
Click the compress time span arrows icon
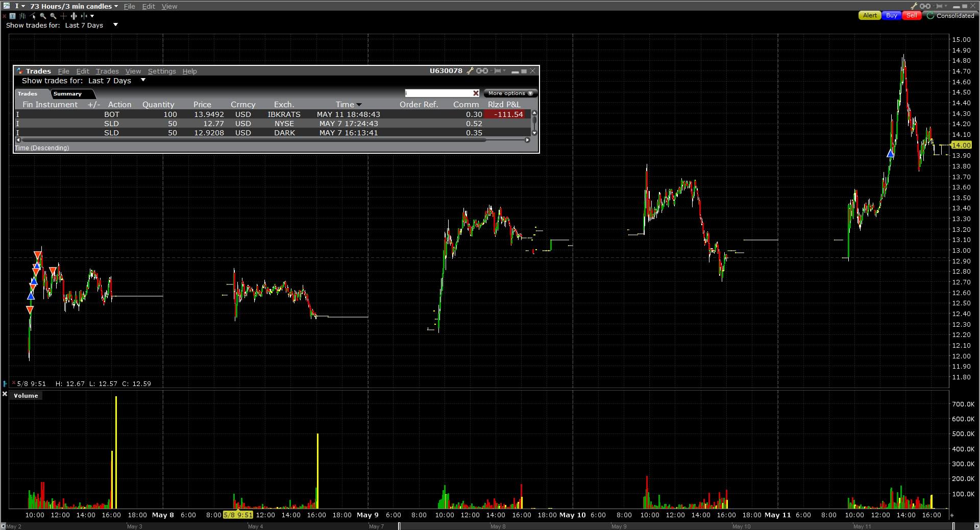[84, 16]
